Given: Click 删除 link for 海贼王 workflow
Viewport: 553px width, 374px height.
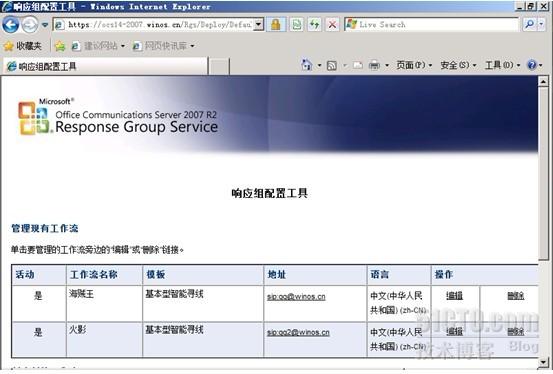Looking at the screenshot, I should [516, 296].
